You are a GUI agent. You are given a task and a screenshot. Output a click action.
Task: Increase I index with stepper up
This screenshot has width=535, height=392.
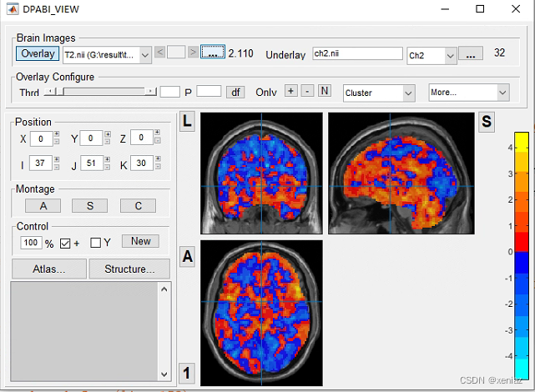pyautogui.click(x=57, y=159)
